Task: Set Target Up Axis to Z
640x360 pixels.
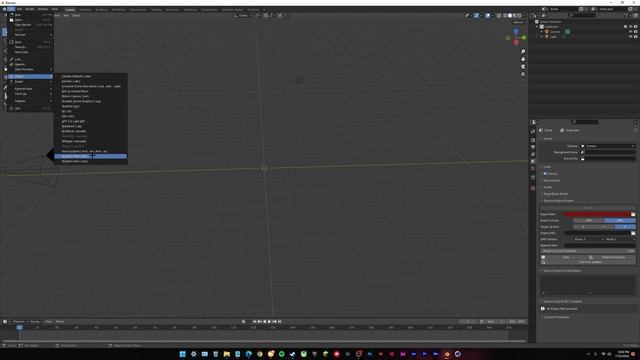Action: pyautogui.click(x=625, y=227)
